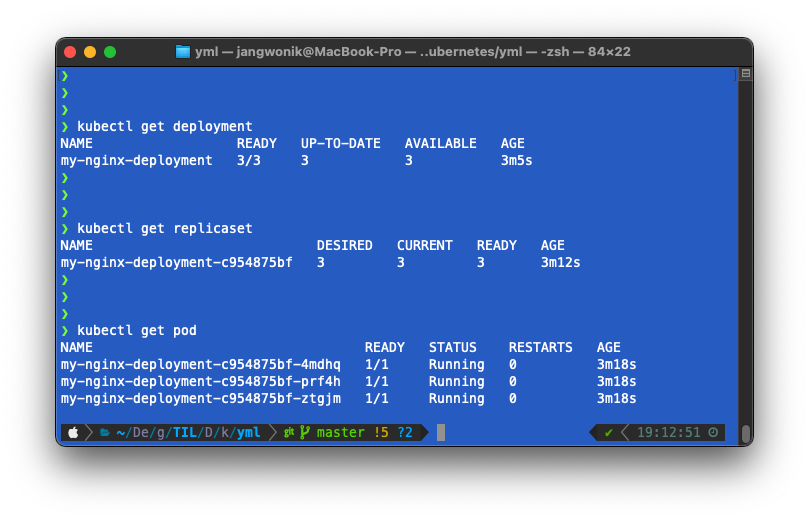809x520 pixels.
Task: Click the 'master' branch name in prompt
Action: [341, 432]
